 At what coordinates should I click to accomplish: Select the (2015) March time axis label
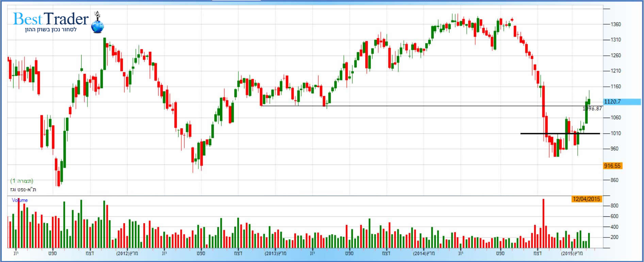click(x=572, y=253)
